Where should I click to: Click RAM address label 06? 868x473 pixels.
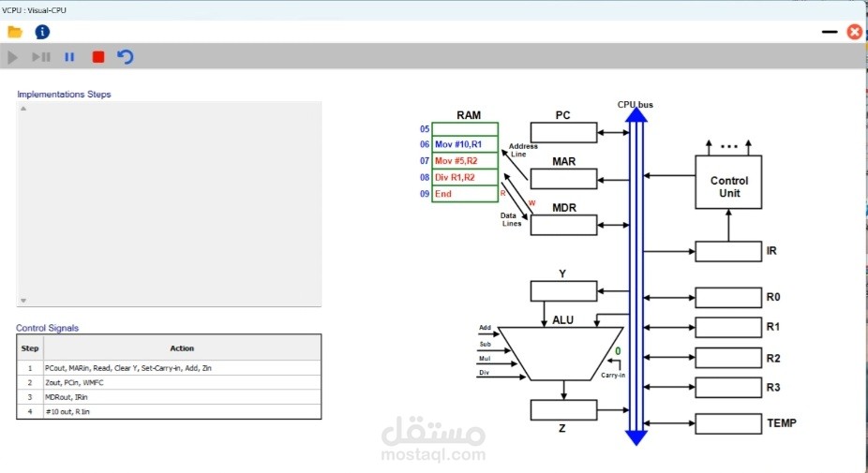425,144
